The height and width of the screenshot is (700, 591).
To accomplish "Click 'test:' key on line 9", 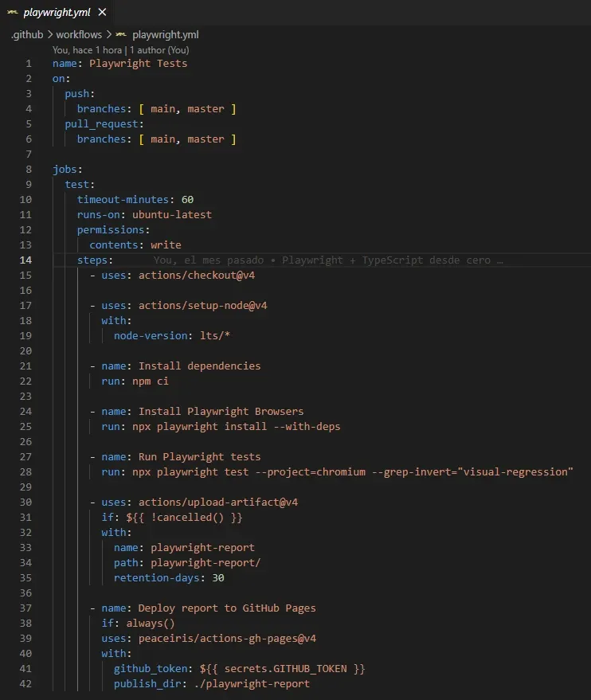I will [x=80, y=185].
